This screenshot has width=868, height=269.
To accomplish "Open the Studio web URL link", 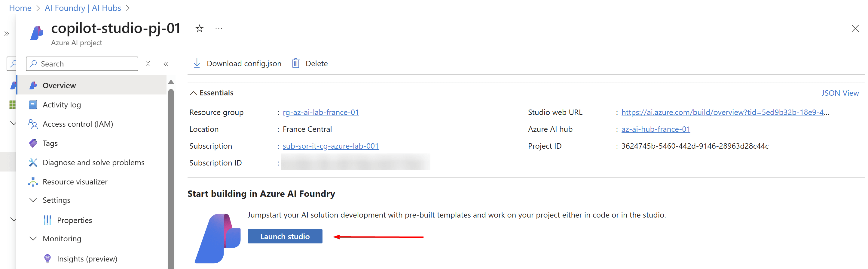I will (725, 112).
